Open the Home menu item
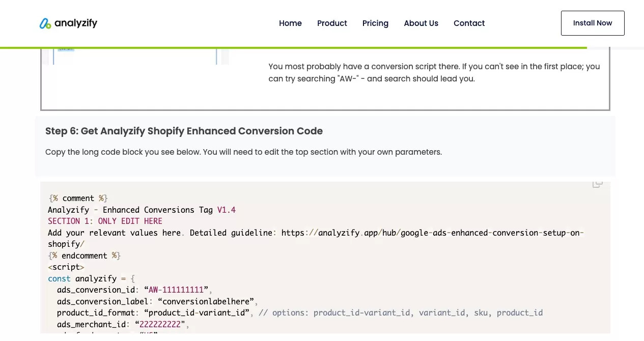 pyautogui.click(x=290, y=23)
